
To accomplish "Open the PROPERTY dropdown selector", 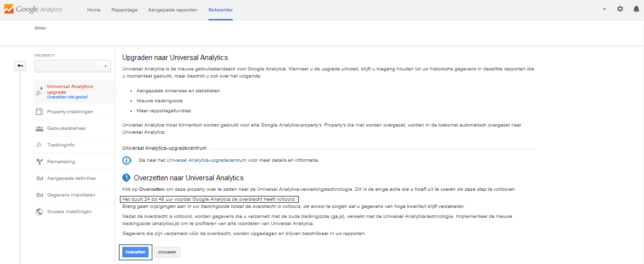I will coord(73,66).
